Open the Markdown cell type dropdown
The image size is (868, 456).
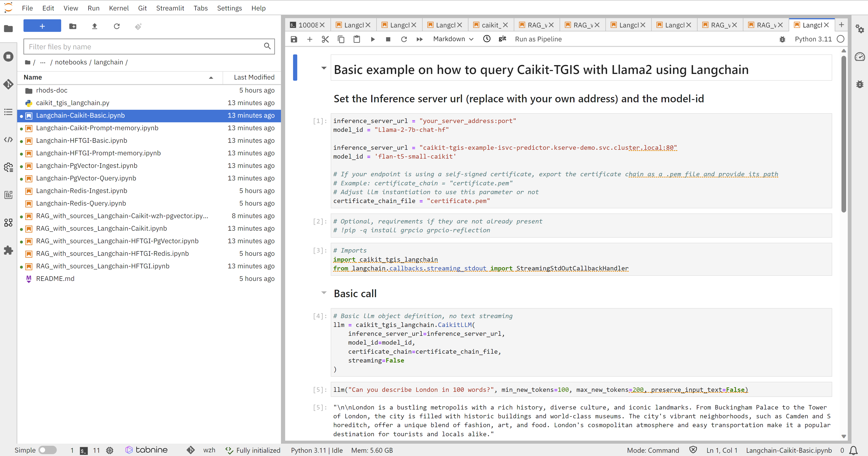pos(453,39)
